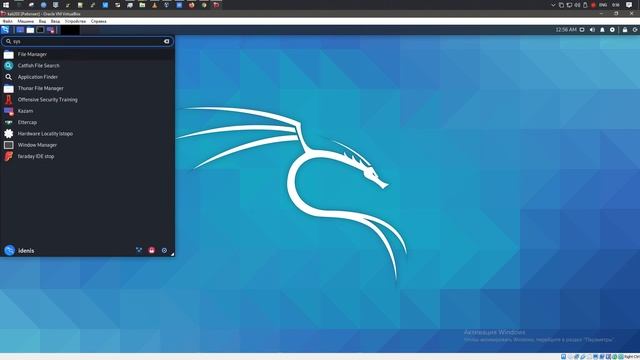Click the Kali panel clock 12:56 AM
The width and height of the screenshot is (640, 360).
566,30
